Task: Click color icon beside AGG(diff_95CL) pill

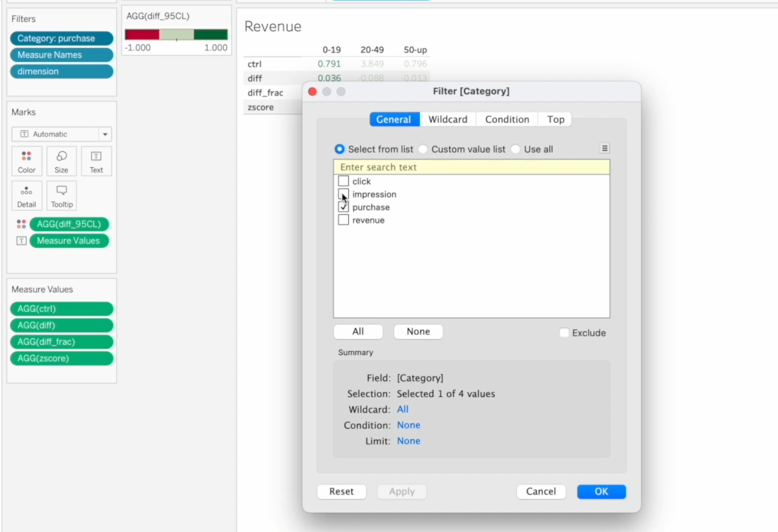Action: tap(21, 224)
